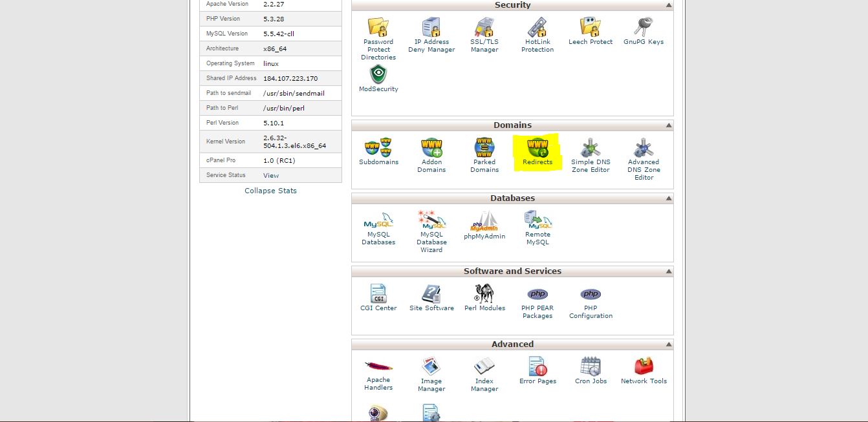Click Collapse Stats link

270,191
